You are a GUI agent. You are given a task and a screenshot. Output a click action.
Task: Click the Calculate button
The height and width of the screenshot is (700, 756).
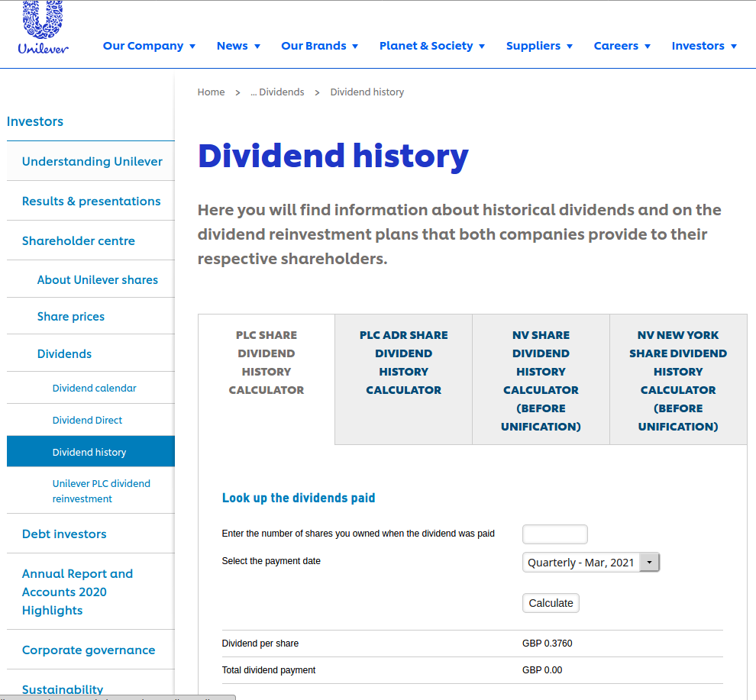[x=551, y=603]
